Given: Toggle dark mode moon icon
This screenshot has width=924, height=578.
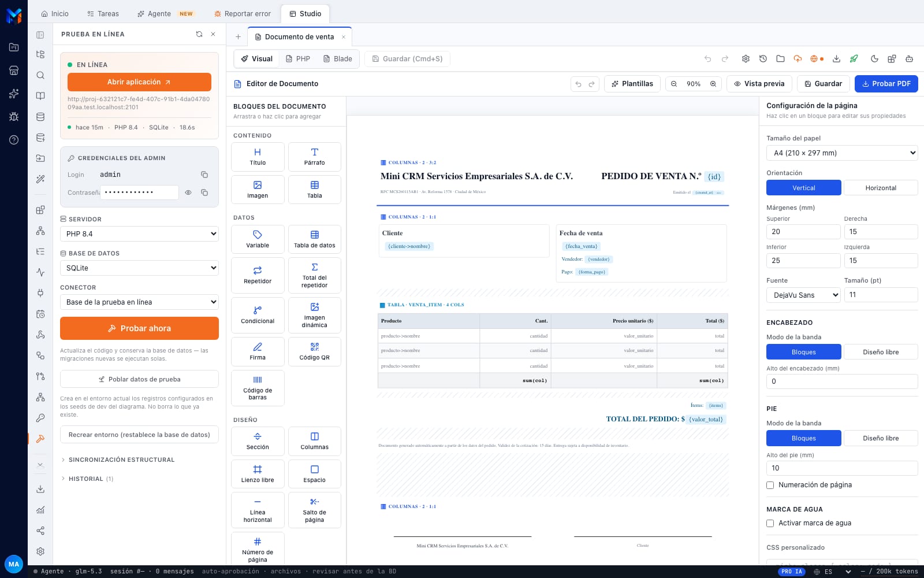Looking at the screenshot, I should tap(874, 59).
